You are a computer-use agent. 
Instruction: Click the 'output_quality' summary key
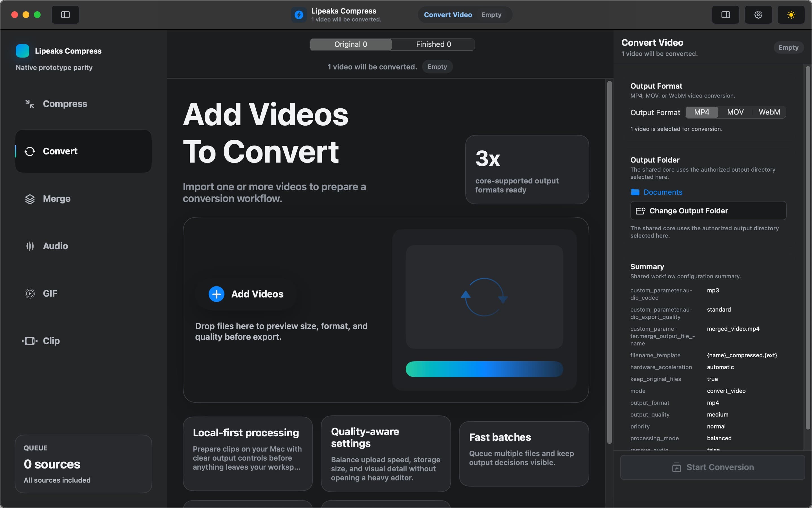point(650,415)
